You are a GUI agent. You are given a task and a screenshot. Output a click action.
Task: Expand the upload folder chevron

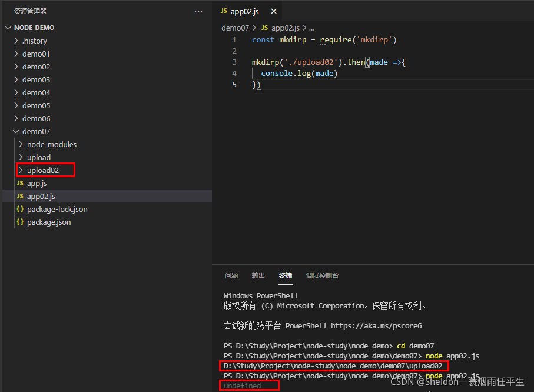(x=21, y=157)
